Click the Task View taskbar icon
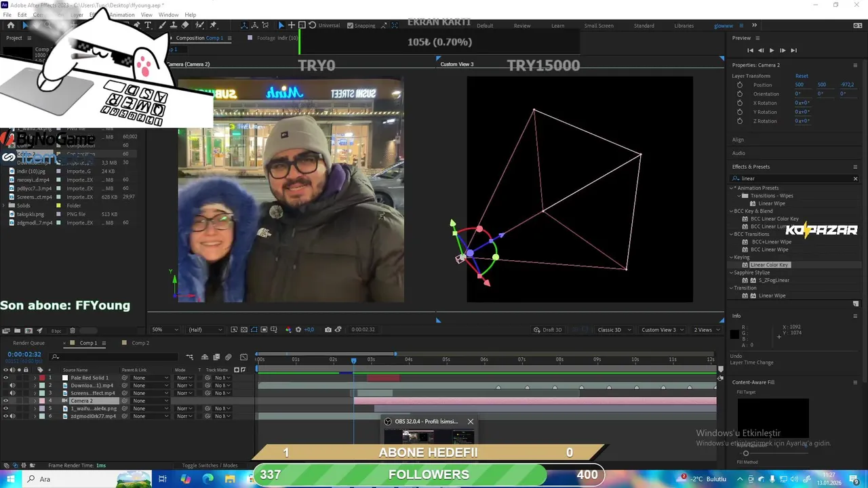This screenshot has width=868, height=488. coord(163,479)
